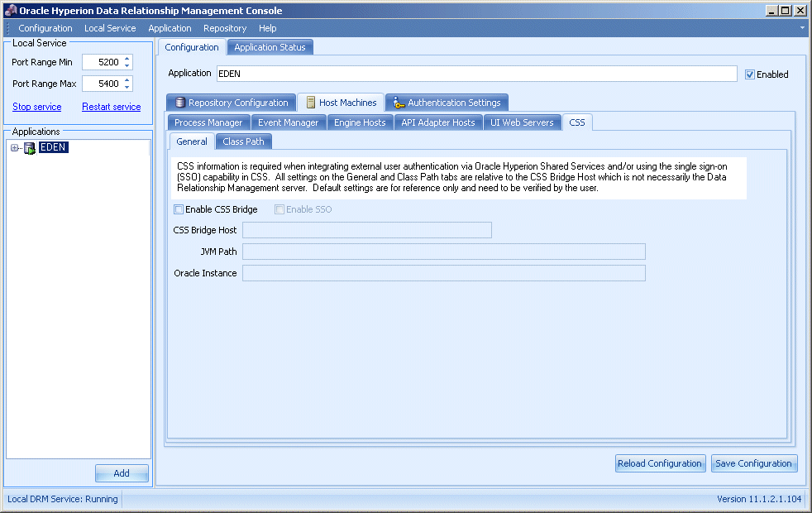Image resolution: width=812 pixels, height=513 pixels.
Task: Click the CSS Bridge Host field
Action: point(366,230)
